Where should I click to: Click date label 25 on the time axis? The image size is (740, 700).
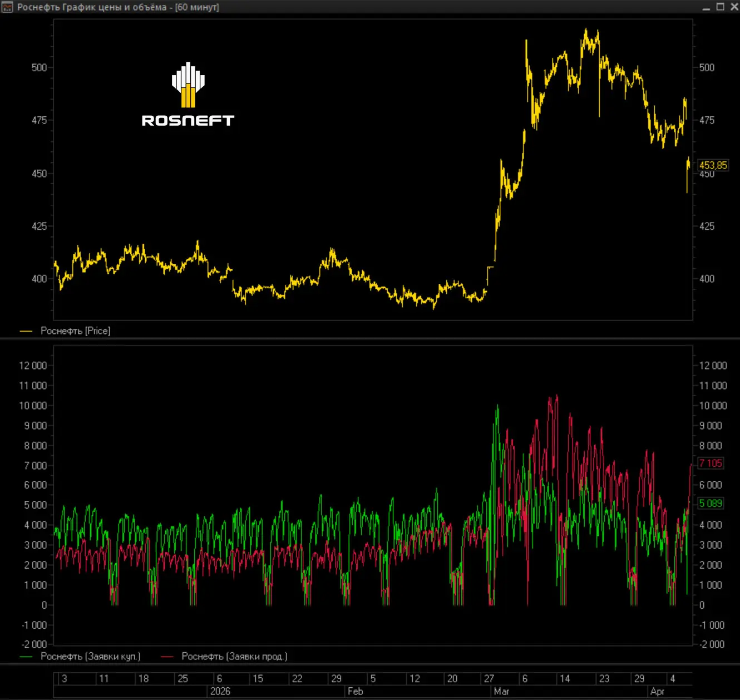pyautogui.click(x=182, y=679)
